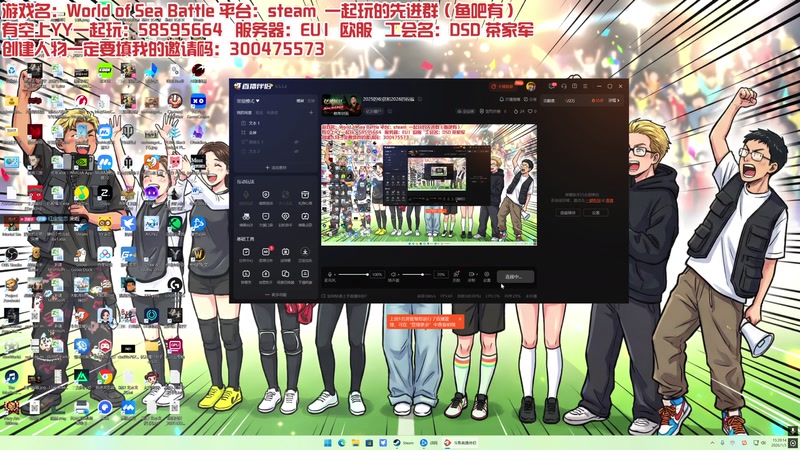
Task: Click the edit icon beside the stream title
Action: 420,99
